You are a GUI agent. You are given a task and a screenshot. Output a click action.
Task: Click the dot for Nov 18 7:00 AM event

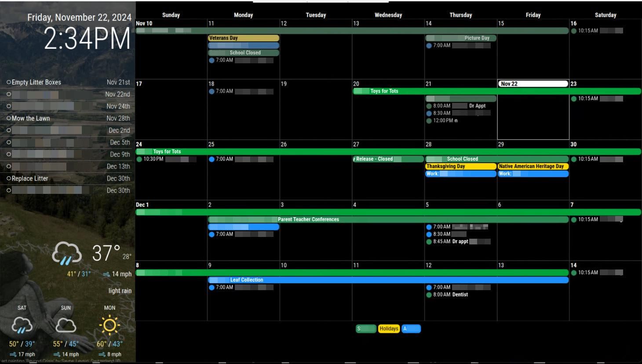click(212, 91)
